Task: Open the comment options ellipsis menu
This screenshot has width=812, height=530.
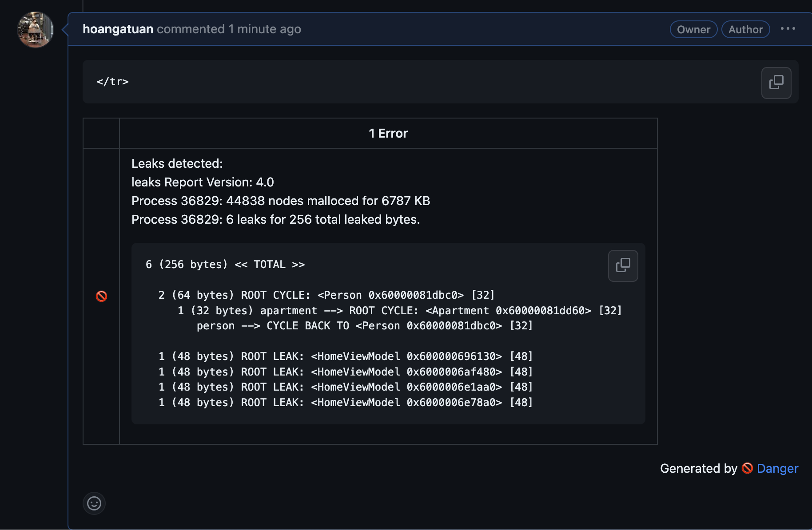Action: pos(788,29)
